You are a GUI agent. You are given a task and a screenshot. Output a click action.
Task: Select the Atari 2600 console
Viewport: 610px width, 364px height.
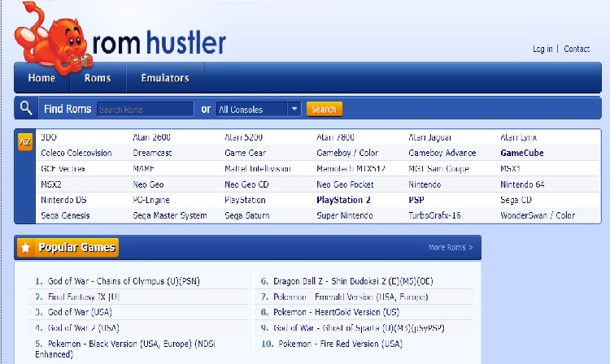152,137
